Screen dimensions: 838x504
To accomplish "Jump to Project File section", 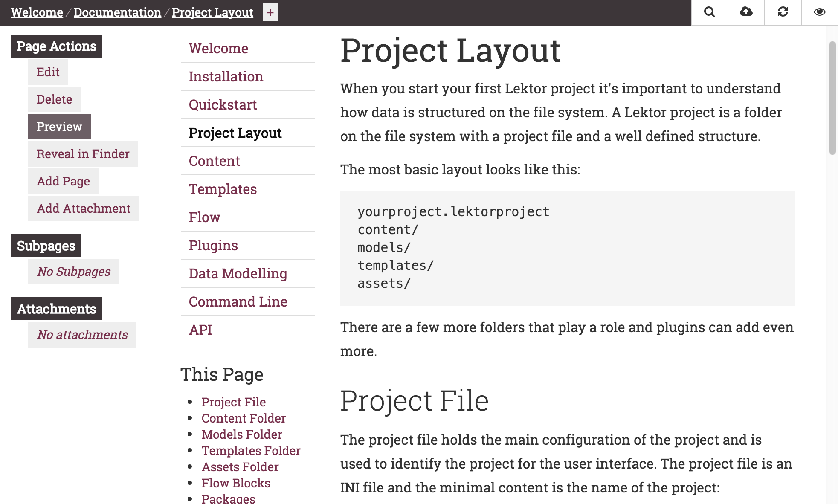I will 234,402.
